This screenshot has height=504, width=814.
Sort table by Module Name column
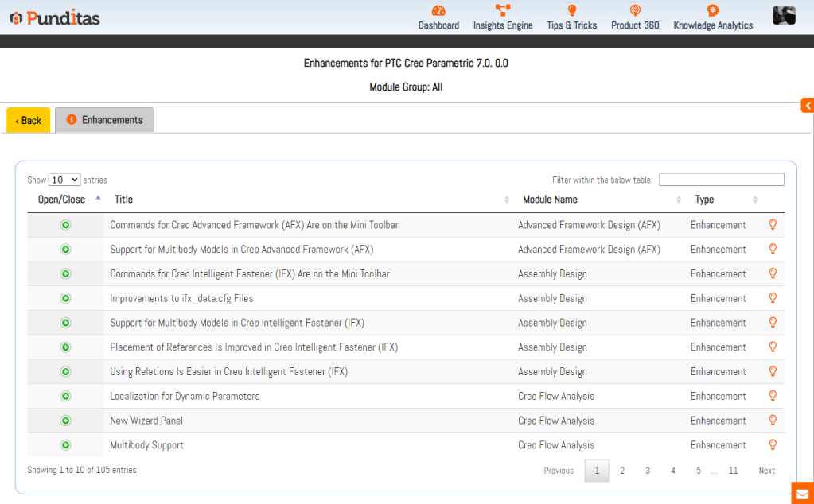pyautogui.click(x=550, y=200)
